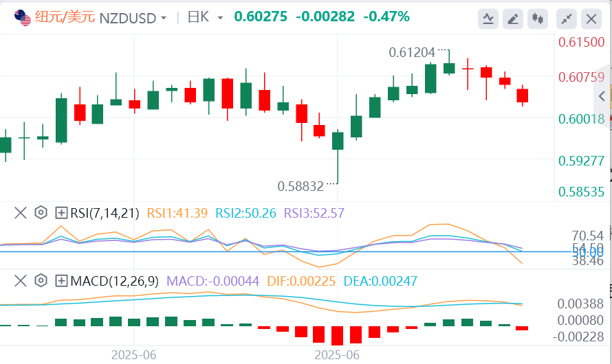612x364 pixels.
Task: Click the side panel collapse chevron
Action: click(602, 96)
